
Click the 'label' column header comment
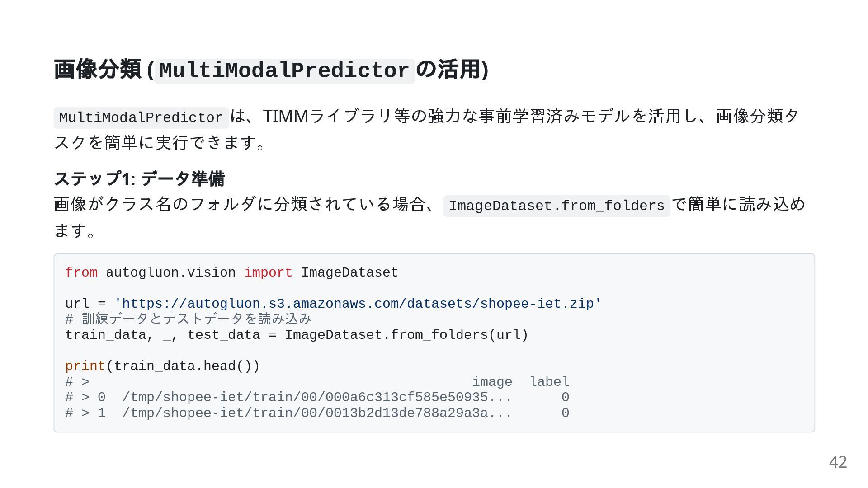coord(549,382)
